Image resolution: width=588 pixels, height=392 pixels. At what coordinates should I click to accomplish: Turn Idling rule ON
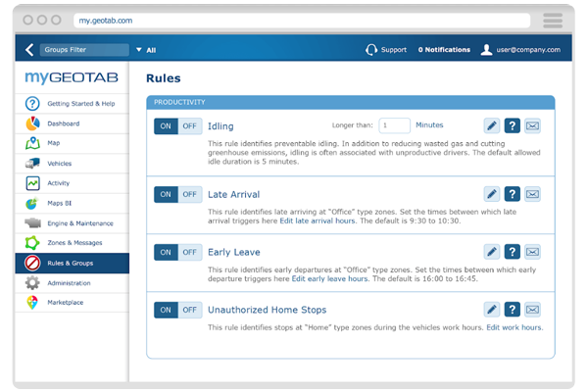(166, 126)
